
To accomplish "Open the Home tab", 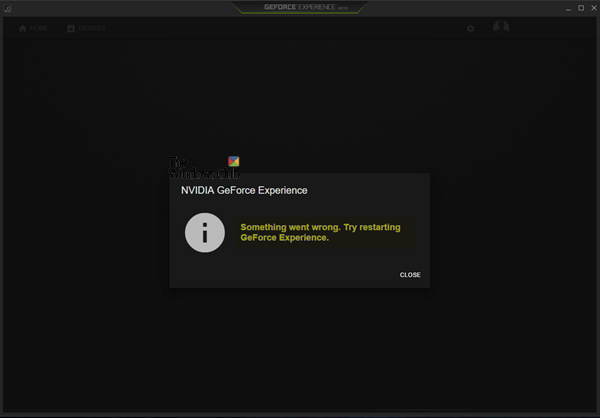I will (x=33, y=28).
